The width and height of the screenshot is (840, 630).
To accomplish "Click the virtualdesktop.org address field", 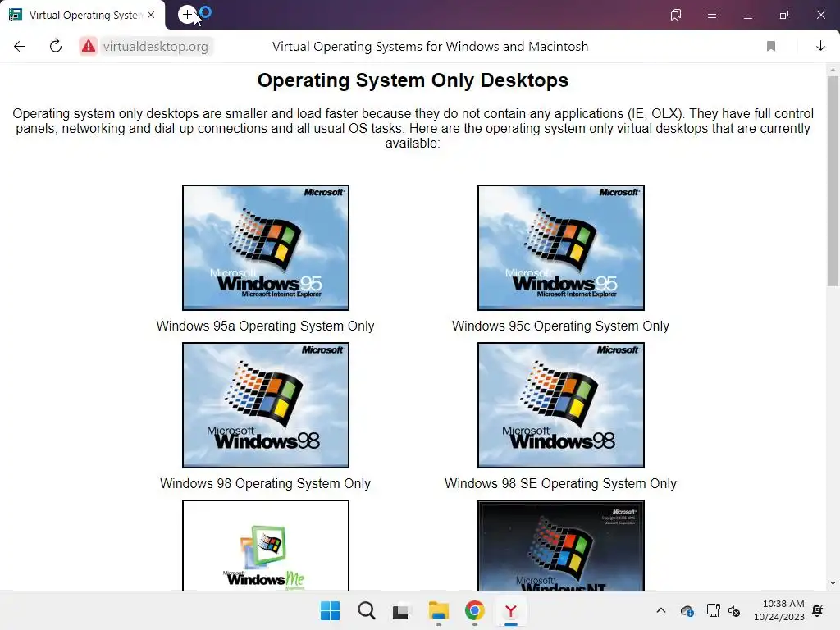I will [156, 47].
